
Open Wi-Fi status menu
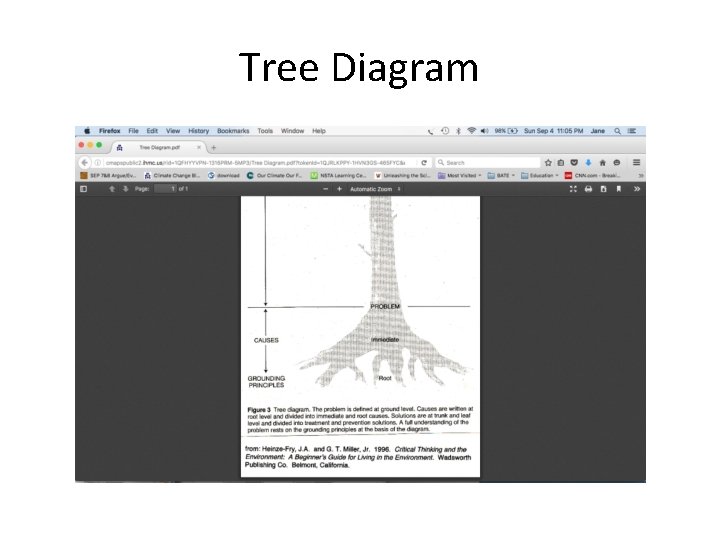point(471,131)
